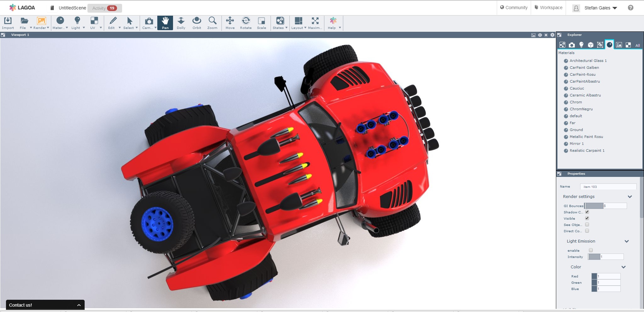Click the Import tool icon
This screenshot has height=312, width=644.
[x=8, y=21]
